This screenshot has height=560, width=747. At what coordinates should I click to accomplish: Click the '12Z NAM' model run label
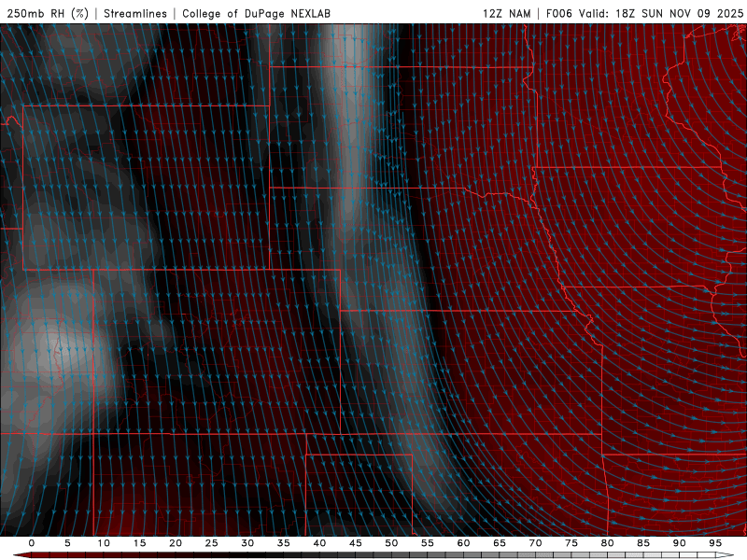point(506,13)
